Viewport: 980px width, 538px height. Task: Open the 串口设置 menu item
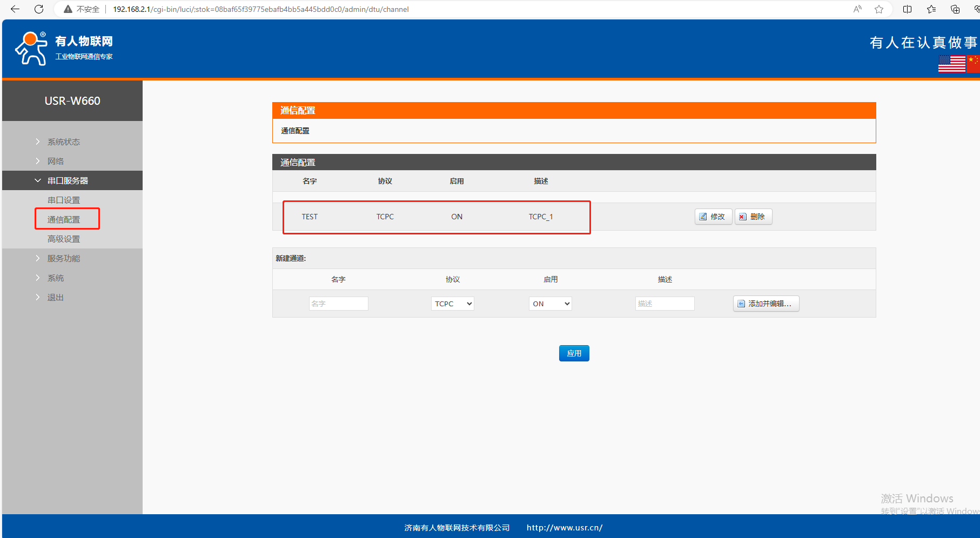click(64, 200)
